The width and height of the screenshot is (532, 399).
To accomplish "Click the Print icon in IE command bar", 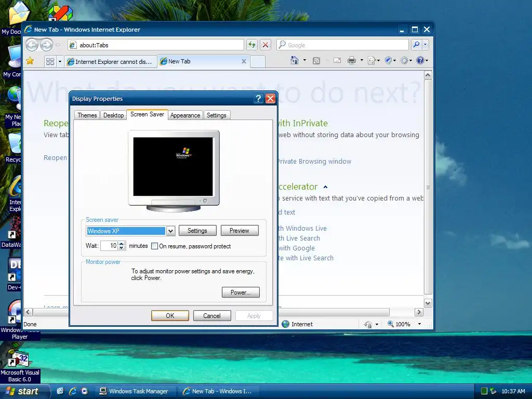I will pos(352,61).
